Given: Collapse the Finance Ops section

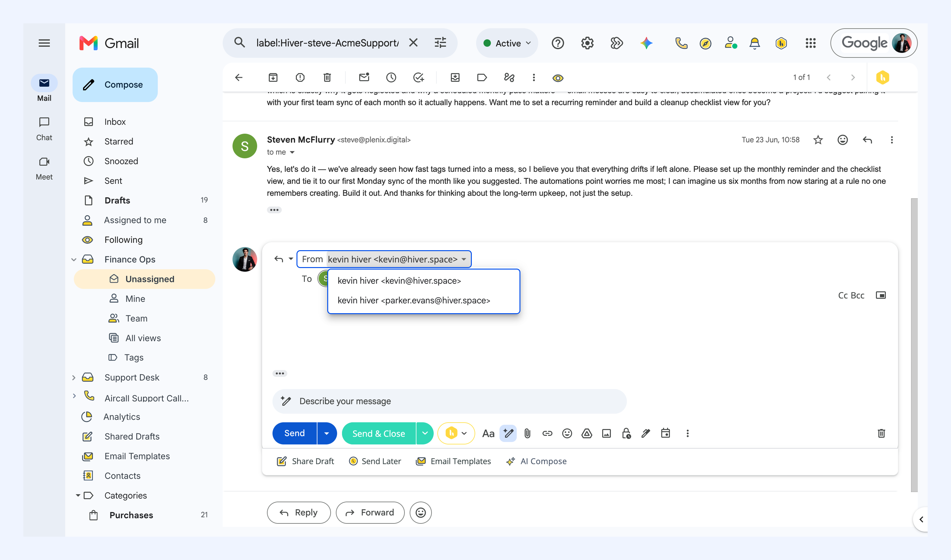Looking at the screenshot, I should pos(74,260).
